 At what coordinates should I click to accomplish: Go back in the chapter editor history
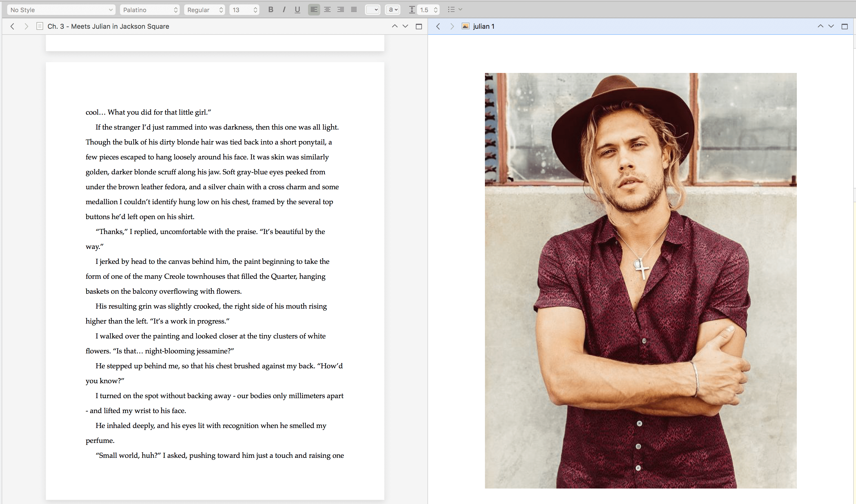click(12, 26)
